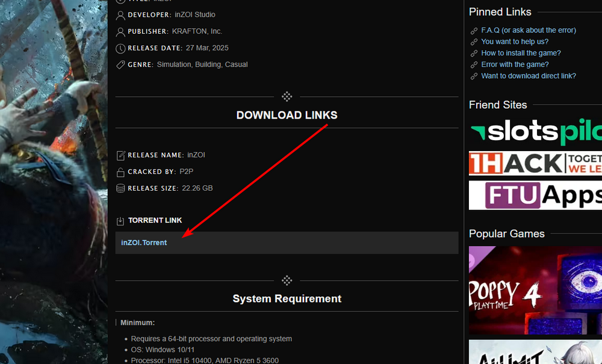Click the '27 Mar, 2025' release date

click(x=207, y=48)
